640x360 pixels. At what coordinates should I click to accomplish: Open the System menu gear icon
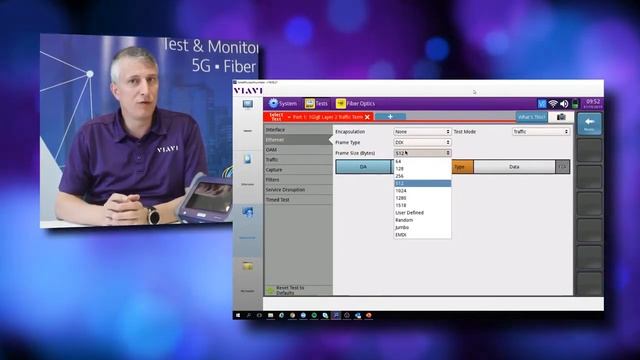tap(273, 103)
